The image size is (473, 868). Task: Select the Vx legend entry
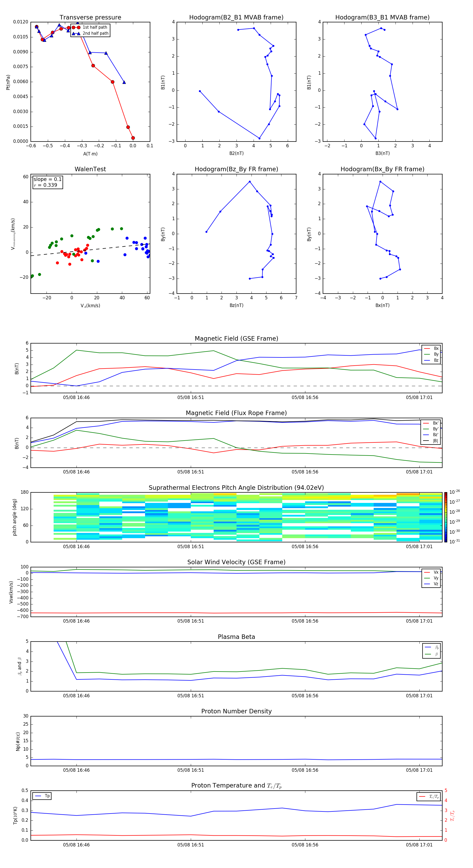point(431,572)
